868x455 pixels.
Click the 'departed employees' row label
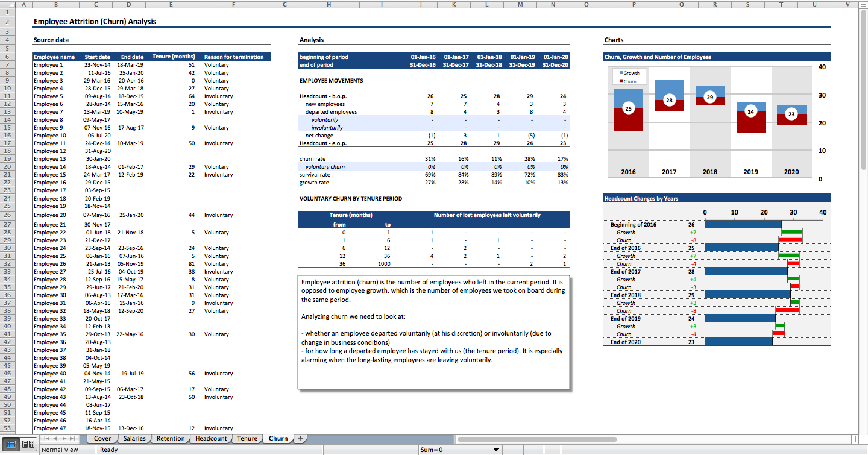click(x=331, y=111)
